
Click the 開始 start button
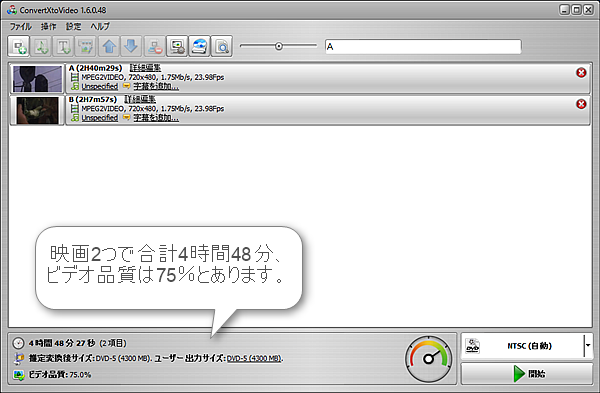click(x=527, y=373)
